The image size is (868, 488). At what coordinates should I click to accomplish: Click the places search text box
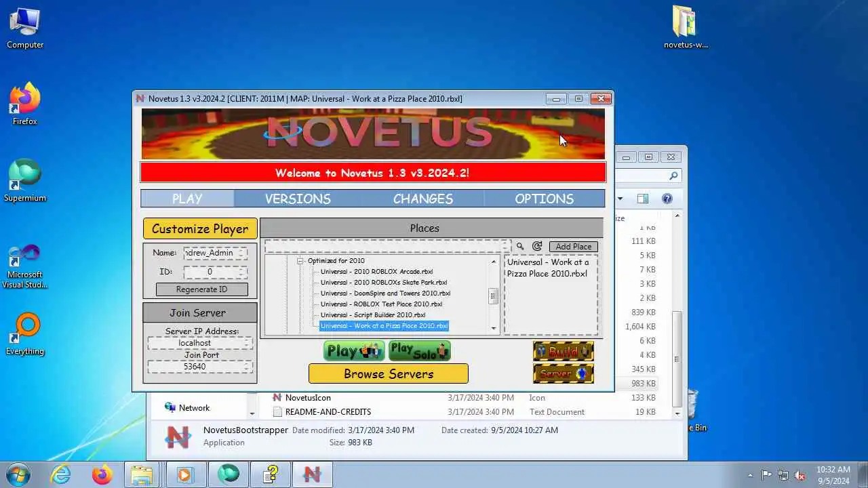(x=387, y=247)
